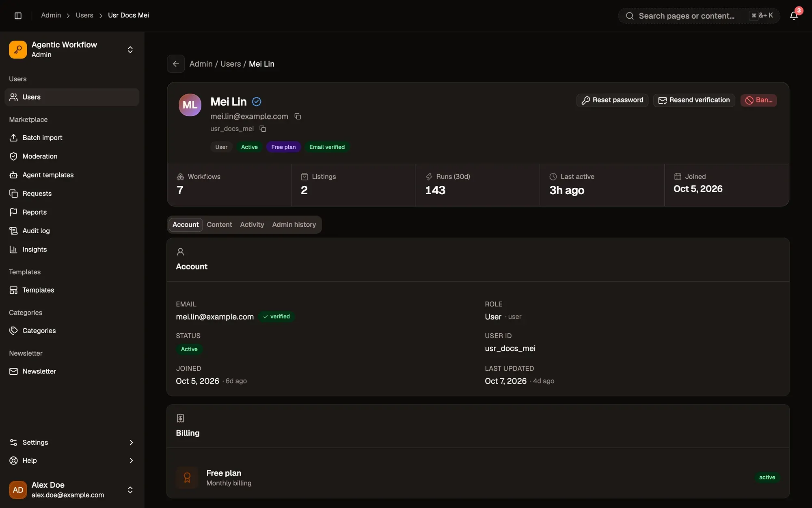Click the active badge in Billing
The height and width of the screenshot is (508, 812).
(767, 478)
